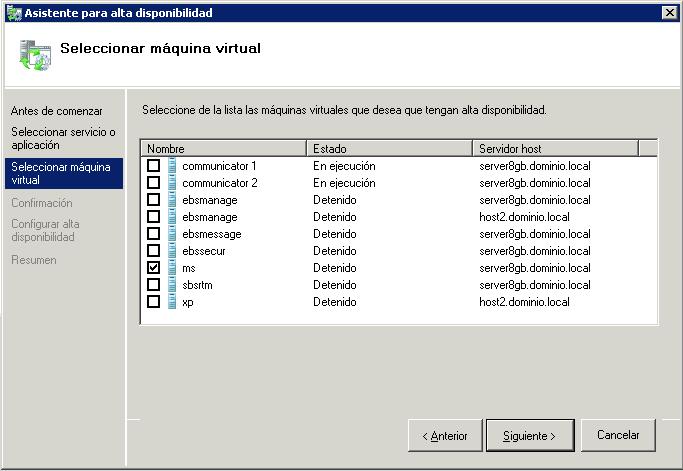Image resolution: width=683 pixels, height=471 pixels.
Task: Click the VM icon next to xp
Action: tap(172, 302)
